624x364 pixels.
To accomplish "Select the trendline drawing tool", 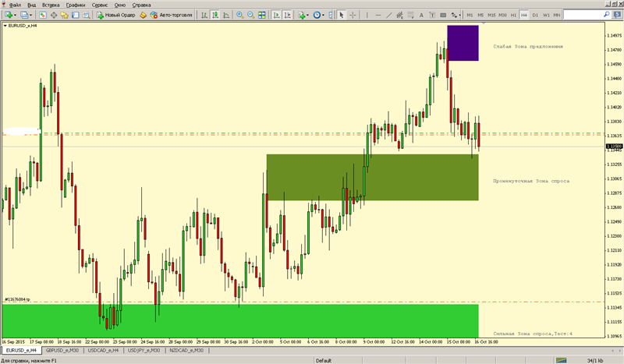I will point(388,15).
